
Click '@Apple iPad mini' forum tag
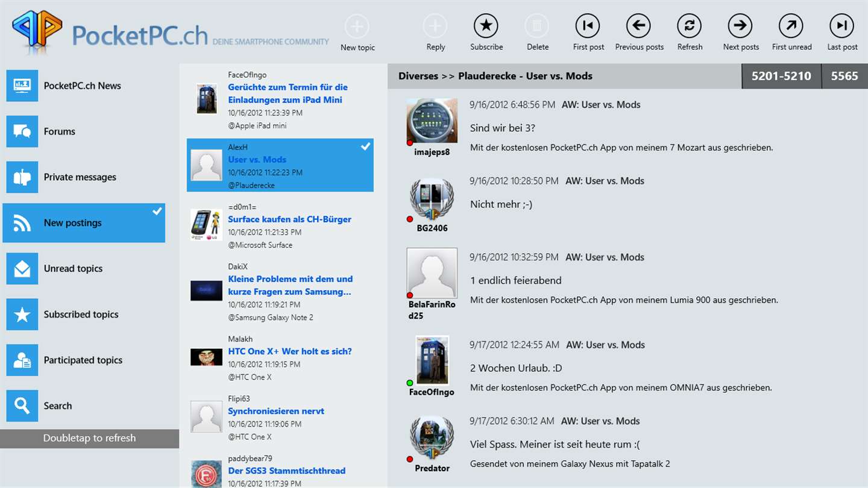click(x=257, y=126)
